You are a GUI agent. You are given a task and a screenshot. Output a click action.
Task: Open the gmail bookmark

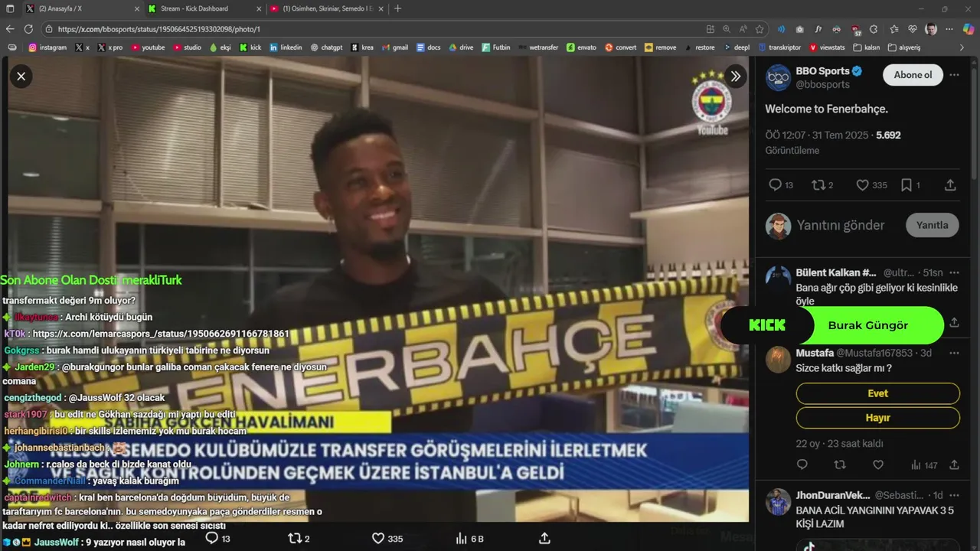point(395,47)
